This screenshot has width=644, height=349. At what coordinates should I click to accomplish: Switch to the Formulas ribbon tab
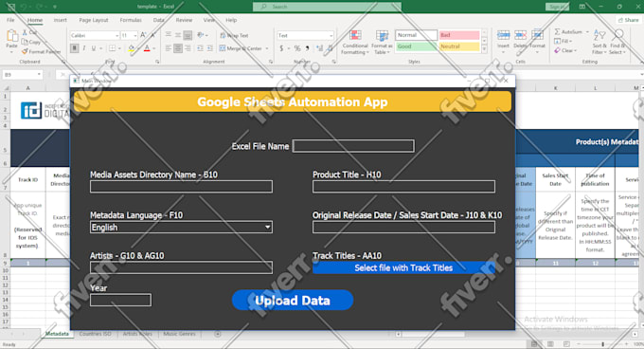click(131, 20)
